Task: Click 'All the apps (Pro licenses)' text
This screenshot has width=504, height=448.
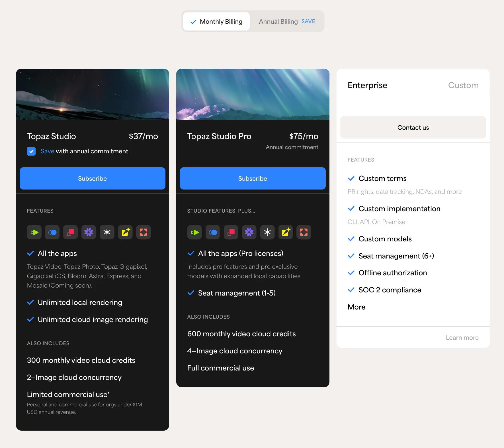Action: (x=241, y=253)
